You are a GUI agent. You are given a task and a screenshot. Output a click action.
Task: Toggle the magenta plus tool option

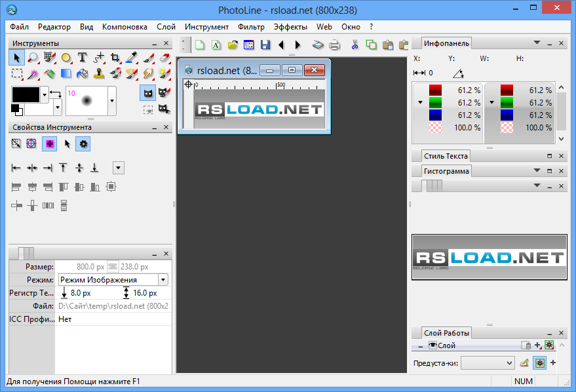click(x=50, y=144)
